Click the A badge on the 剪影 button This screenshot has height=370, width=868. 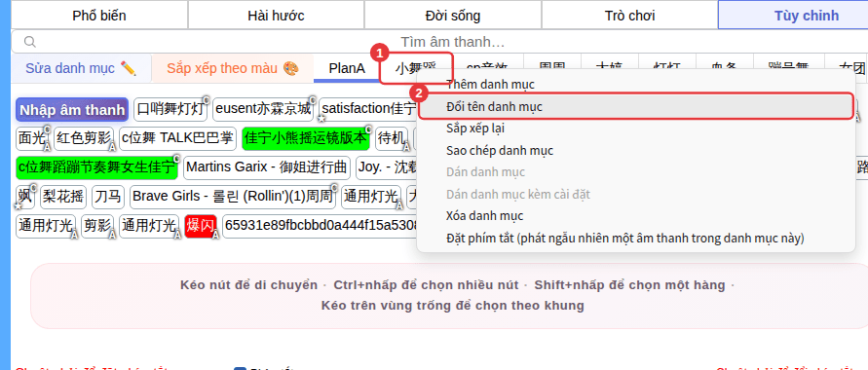pyautogui.click(x=112, y=235)
